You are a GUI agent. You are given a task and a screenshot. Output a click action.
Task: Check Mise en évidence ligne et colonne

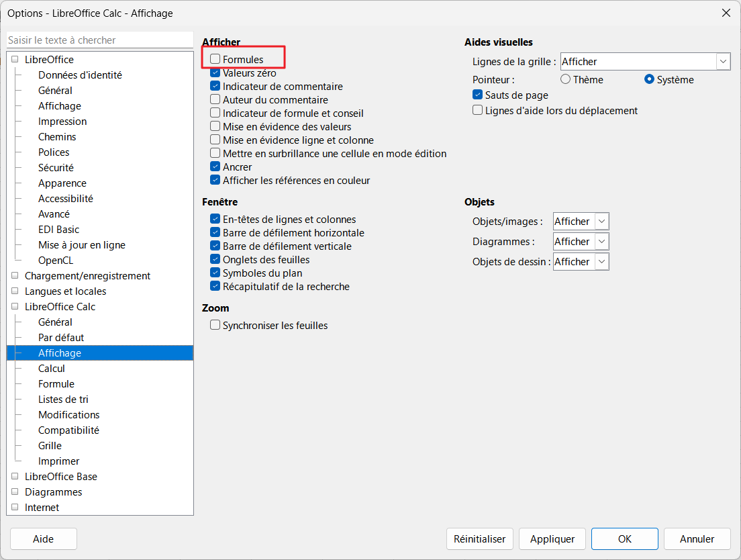(215, 140)
